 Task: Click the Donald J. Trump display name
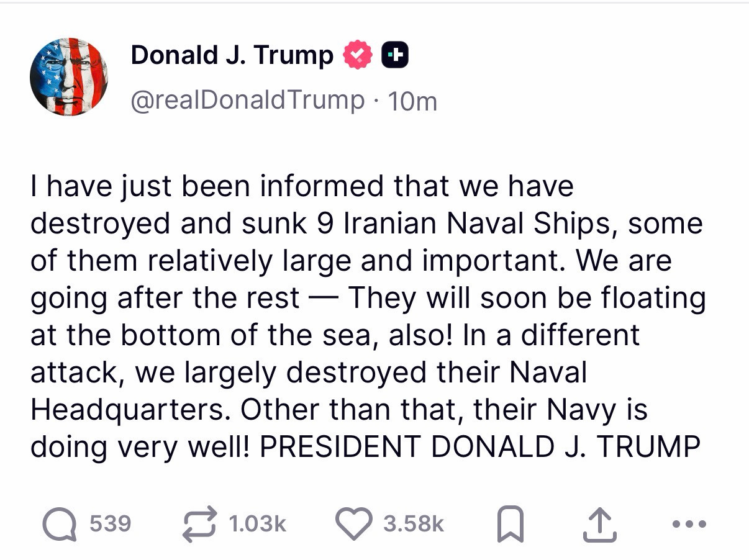click(232, 55)
